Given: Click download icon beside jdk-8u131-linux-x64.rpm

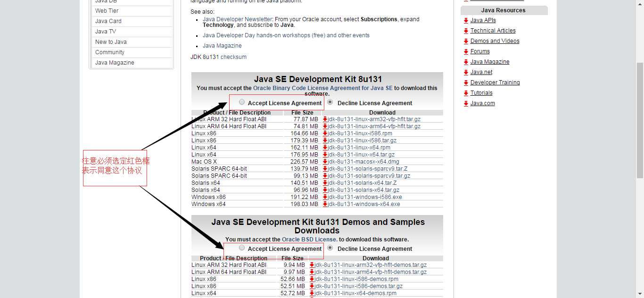Looking at the screenshot, I should [x=325, y=148].
